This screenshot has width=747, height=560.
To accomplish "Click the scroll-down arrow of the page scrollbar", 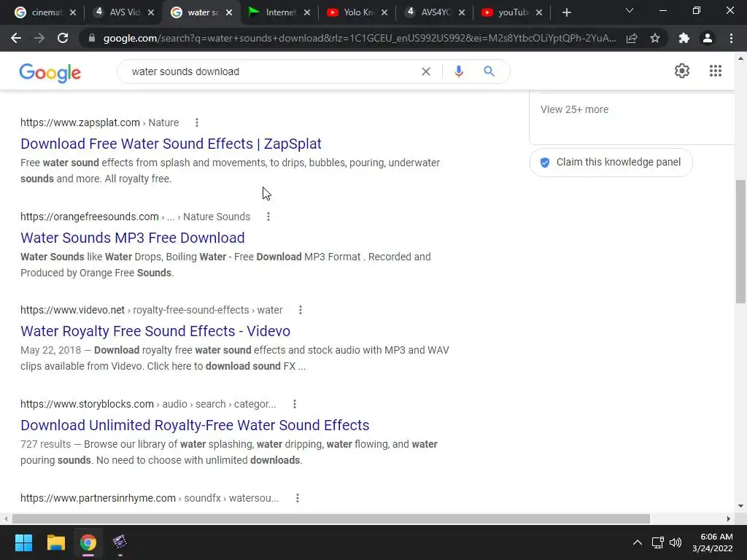I will click(x=740, y=506).
